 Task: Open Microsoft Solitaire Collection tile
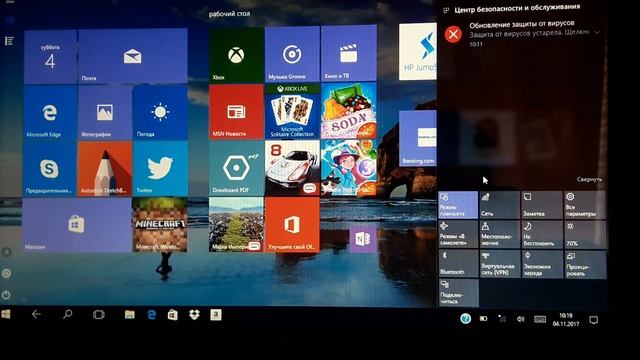(x=292, y=111)
